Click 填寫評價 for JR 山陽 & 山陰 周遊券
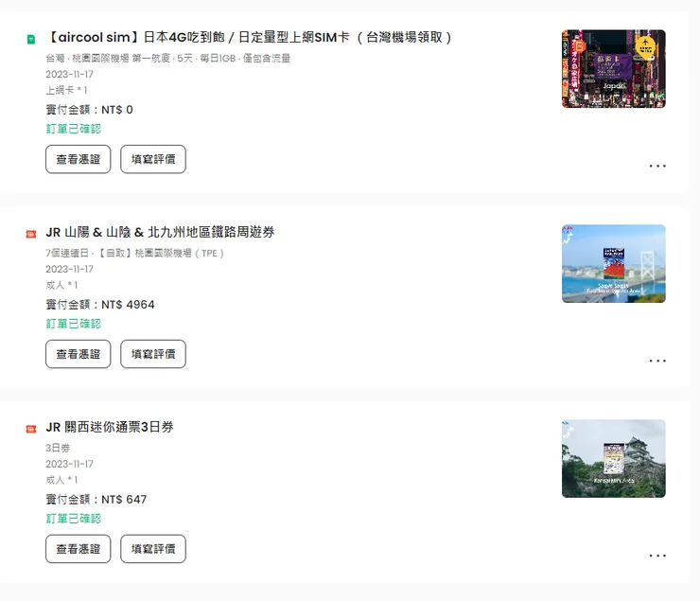The width and height of the screenshot is (700, 601). 153,354
